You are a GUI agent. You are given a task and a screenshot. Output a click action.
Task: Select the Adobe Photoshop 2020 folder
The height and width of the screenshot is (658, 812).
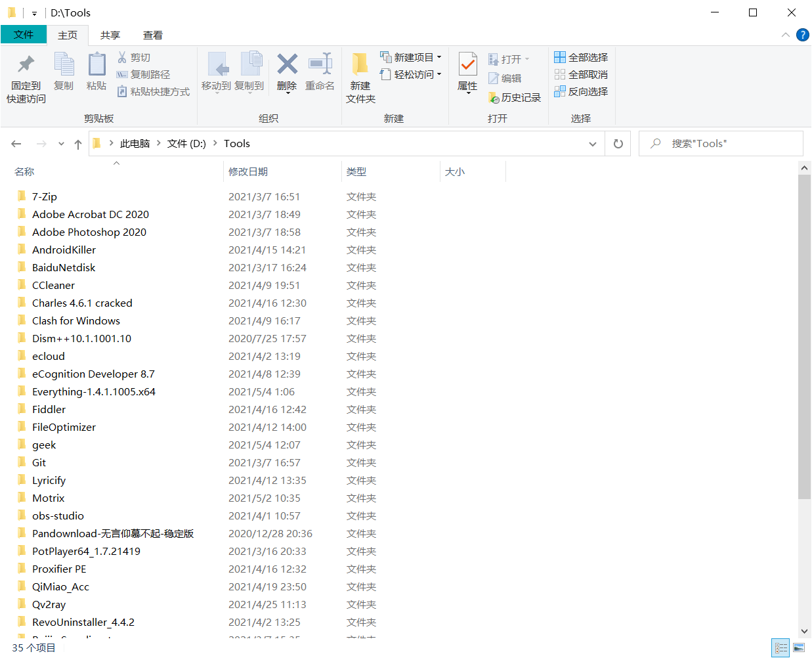tap(89, 232)
